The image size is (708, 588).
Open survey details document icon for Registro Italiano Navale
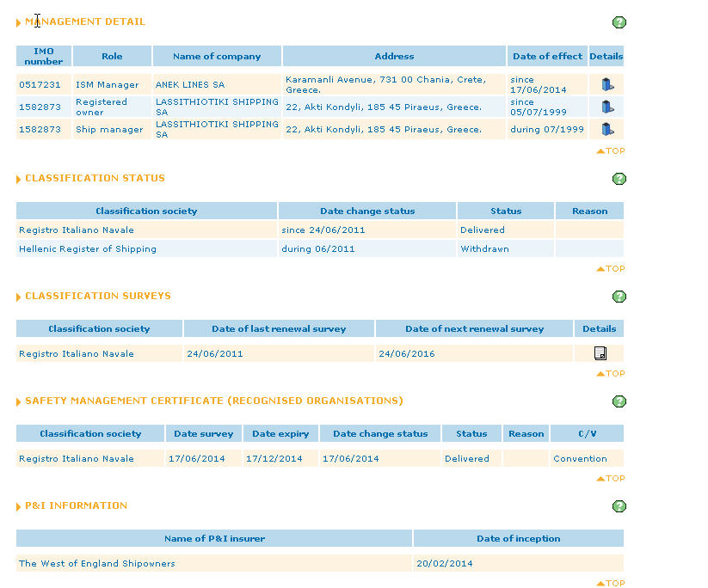[x=600, y=353]
